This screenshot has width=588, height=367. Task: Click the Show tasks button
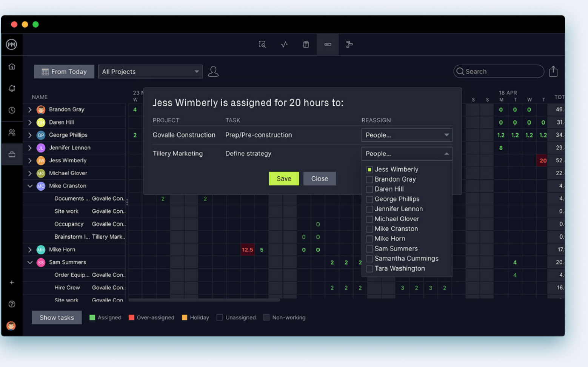point(56,317)
